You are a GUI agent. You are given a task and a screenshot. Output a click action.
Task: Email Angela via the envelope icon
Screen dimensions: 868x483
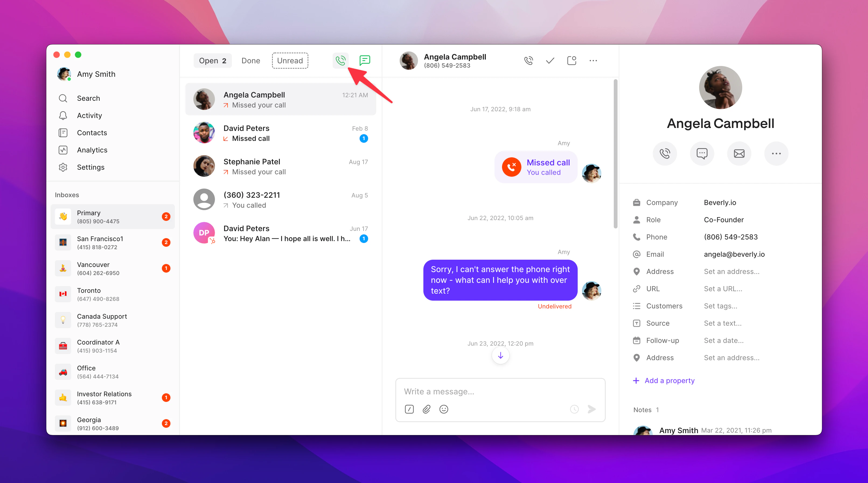739,153
